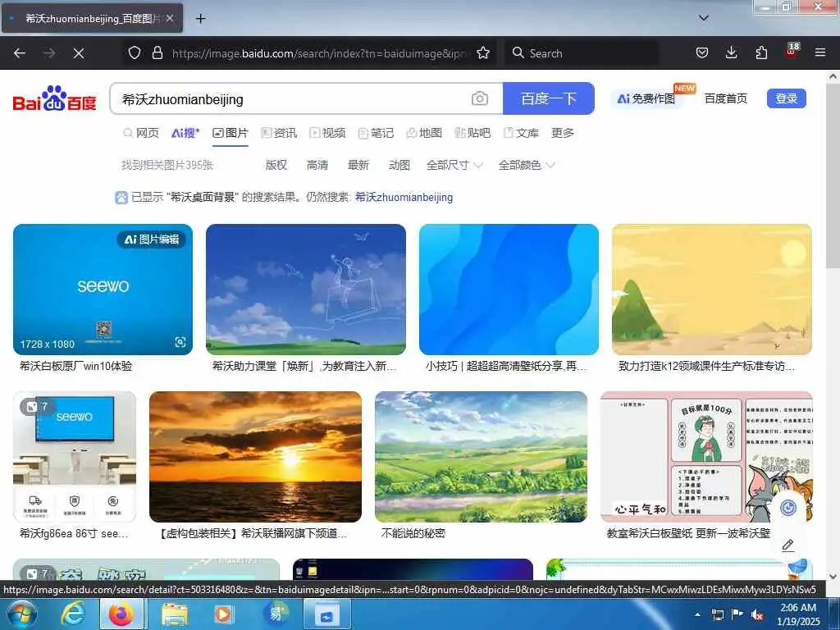
Task: Open the Ai图片编辑 badge on seewo image
Action: click(x=152, y=239)
